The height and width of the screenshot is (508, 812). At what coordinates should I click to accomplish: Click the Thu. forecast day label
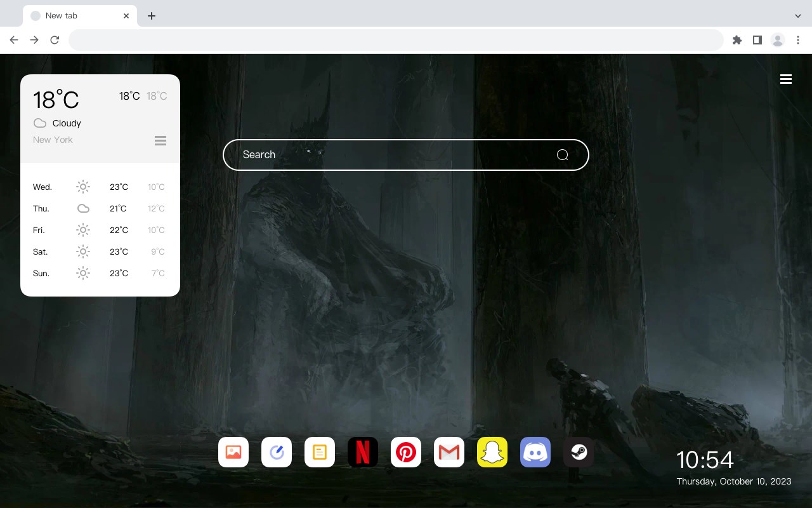click(41, 208)
